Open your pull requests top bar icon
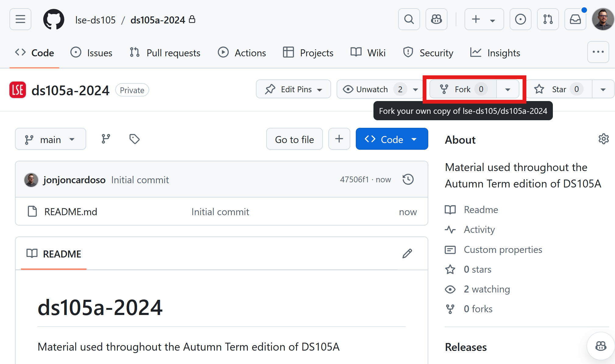 [548, 19]
